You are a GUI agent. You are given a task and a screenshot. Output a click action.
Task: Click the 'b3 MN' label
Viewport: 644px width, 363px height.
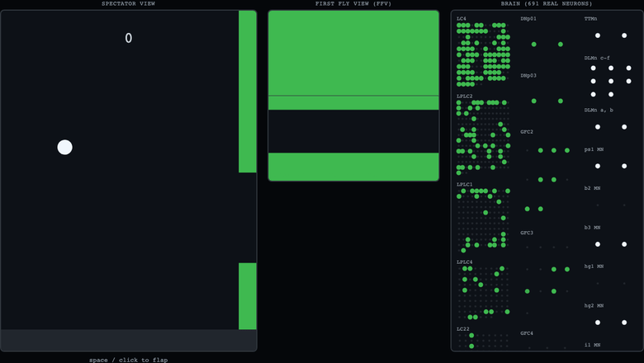[x=592, y=228]
